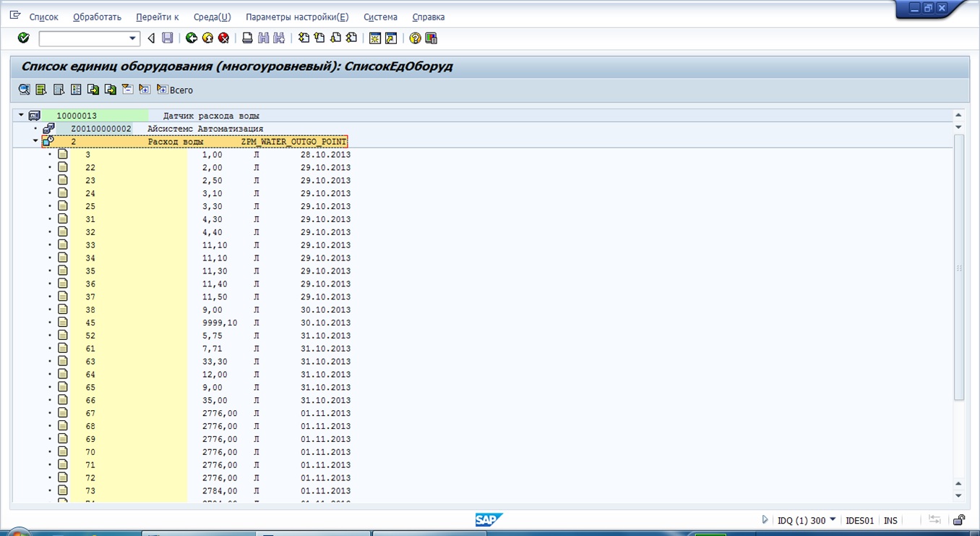Click document number 38
This screenshot has height=536, width=980.
tap(90, 310)
